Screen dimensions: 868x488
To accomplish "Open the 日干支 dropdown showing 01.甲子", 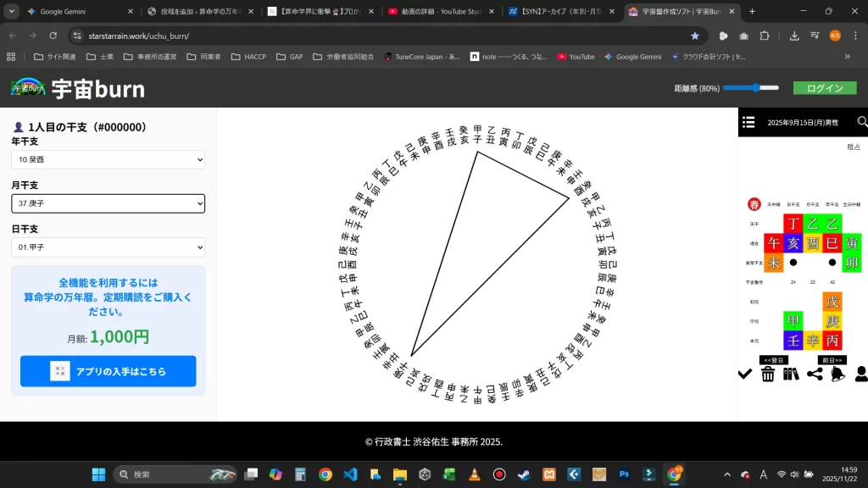I will [x=108, y=247].
